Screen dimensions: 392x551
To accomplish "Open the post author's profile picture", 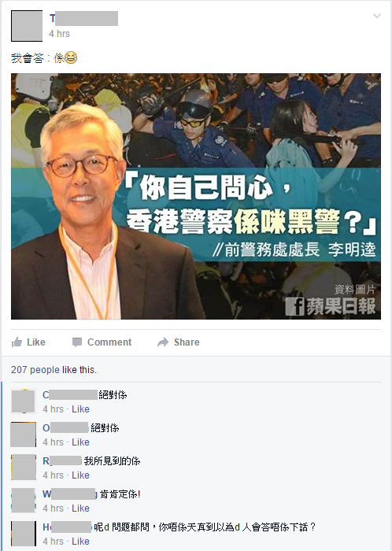I will (27, 26).
